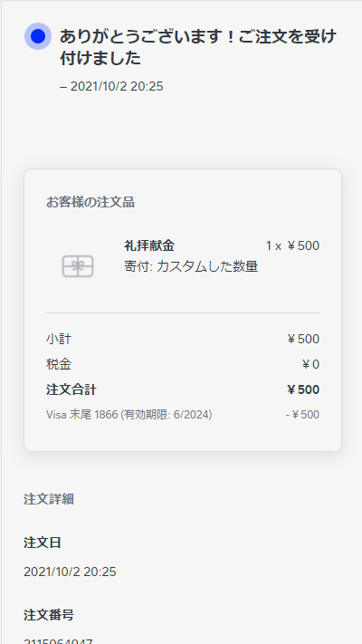Click the bold total amount ¥500

tap(303, 389)
